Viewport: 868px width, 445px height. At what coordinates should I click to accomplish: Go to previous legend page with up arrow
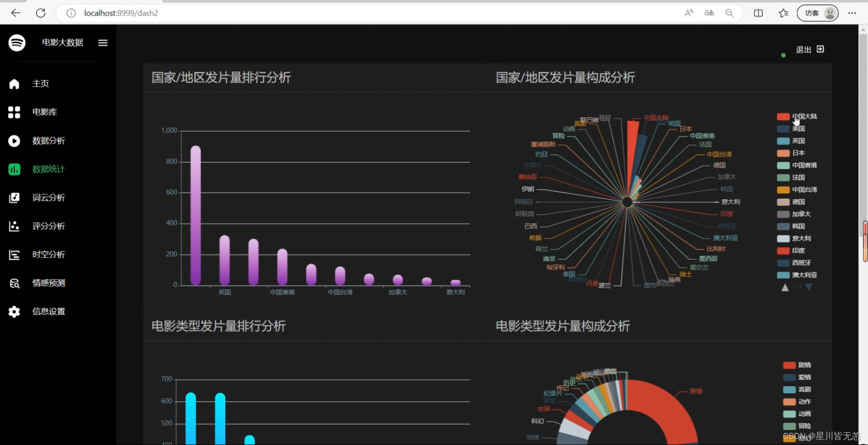(x=785, y=288)
